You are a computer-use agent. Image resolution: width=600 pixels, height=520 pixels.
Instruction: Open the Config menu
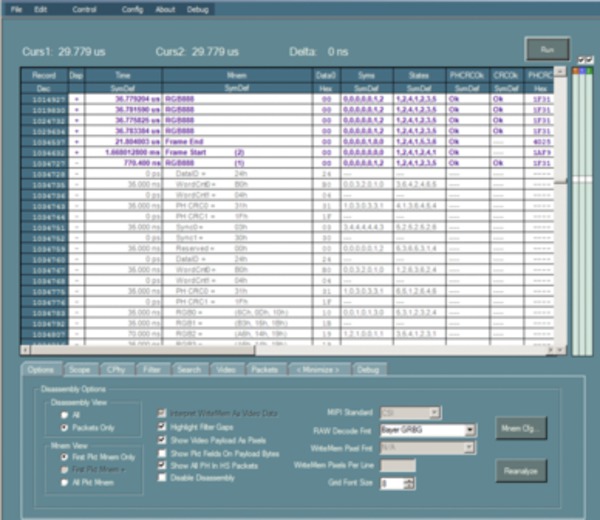pyautogui.click(x=132, y=8)
